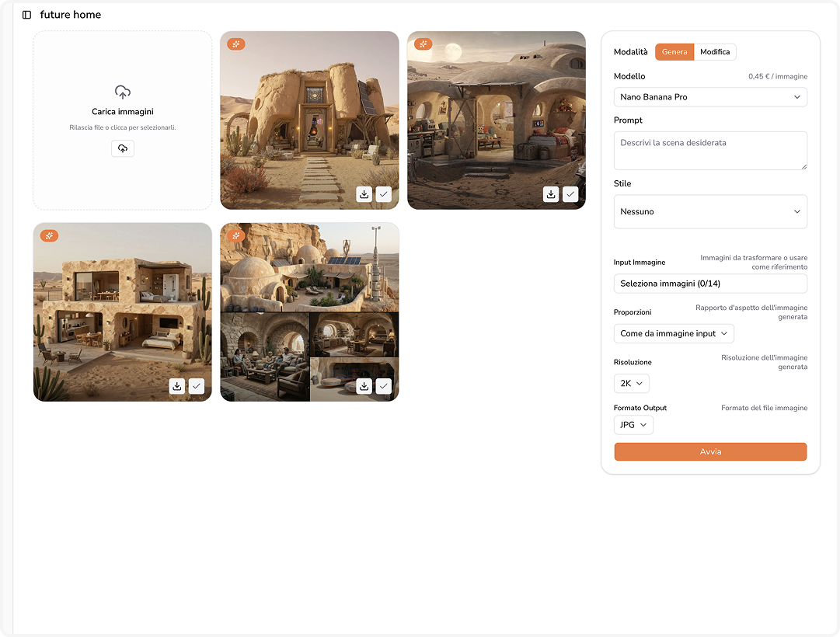Toggle the sidebar panel icon
This screenshot has width=840, height=637.
coord(27,15)
